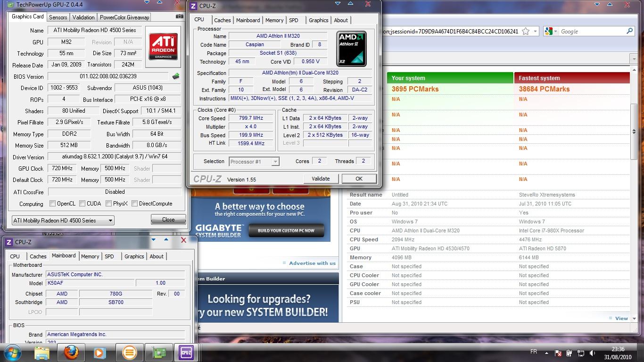Show hidden system tray icons

(x=547, y=352)
